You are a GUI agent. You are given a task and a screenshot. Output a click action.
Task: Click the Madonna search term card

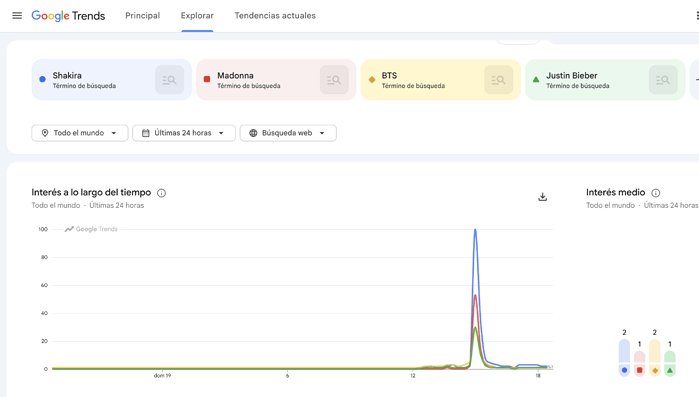pyautogui.click(x=276, y=80)
